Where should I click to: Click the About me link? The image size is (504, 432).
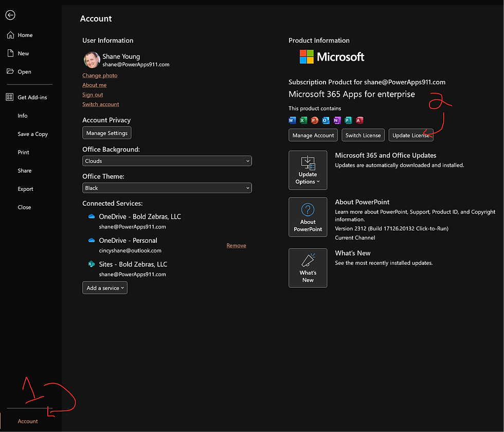click(94, 85)
